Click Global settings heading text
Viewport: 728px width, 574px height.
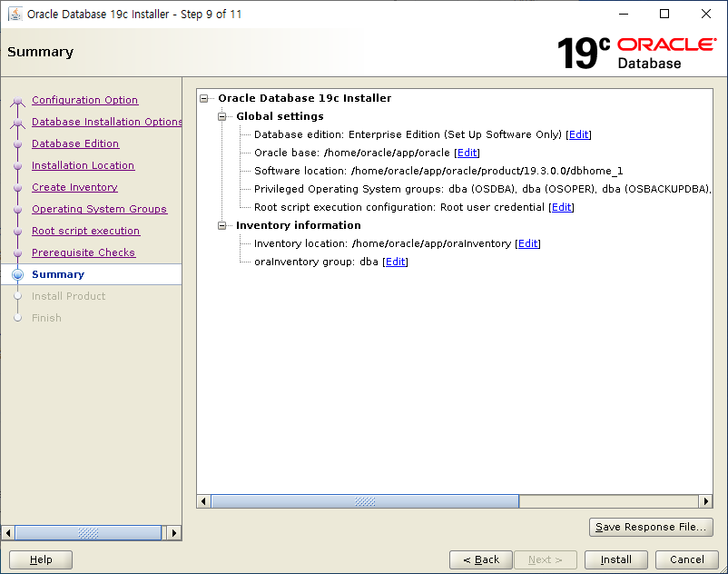[x=280, y=116]
